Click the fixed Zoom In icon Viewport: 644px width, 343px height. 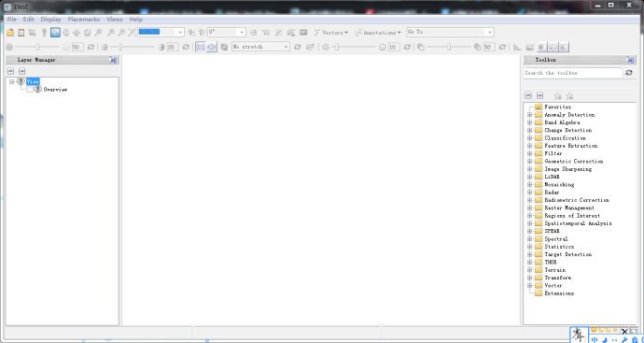click(111, 33)
